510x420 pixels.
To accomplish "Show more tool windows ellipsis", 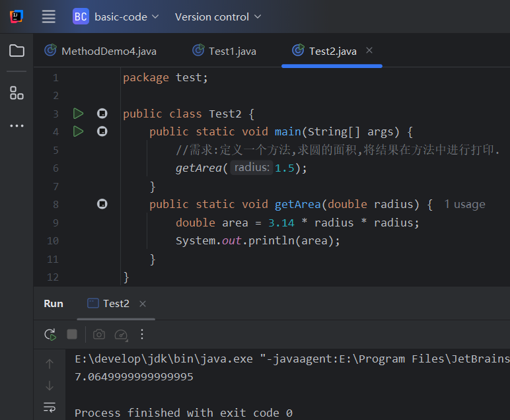I will (17, 126).
